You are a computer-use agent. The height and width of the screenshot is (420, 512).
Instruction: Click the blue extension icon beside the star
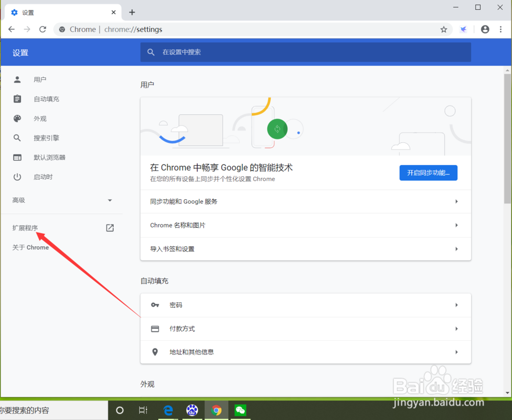coord(463,29)
